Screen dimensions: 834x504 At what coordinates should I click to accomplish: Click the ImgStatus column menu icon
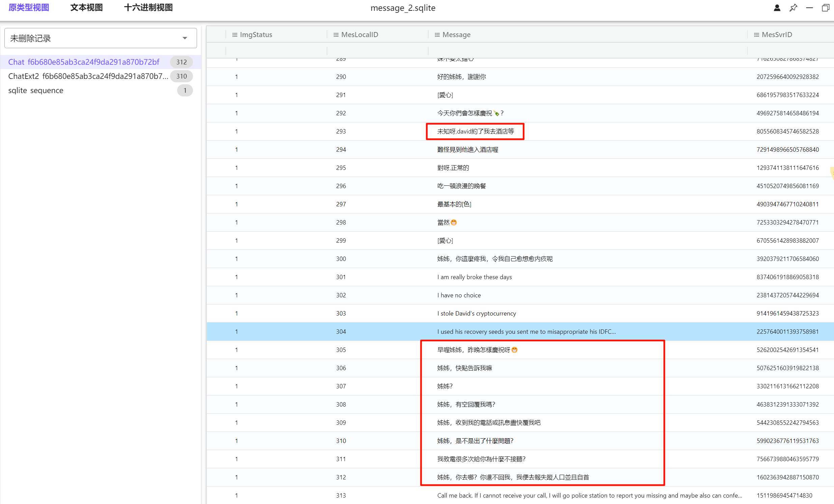click(234, 34)
